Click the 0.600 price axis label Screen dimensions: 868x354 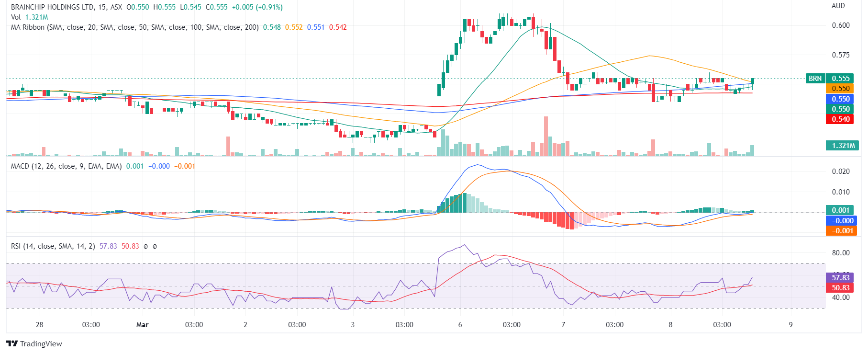pos(841,25)
